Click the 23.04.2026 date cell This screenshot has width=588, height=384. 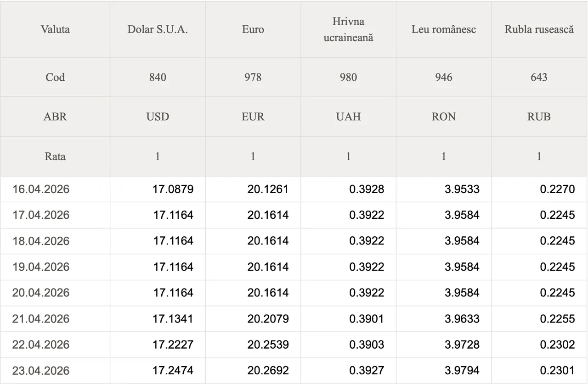41,371
